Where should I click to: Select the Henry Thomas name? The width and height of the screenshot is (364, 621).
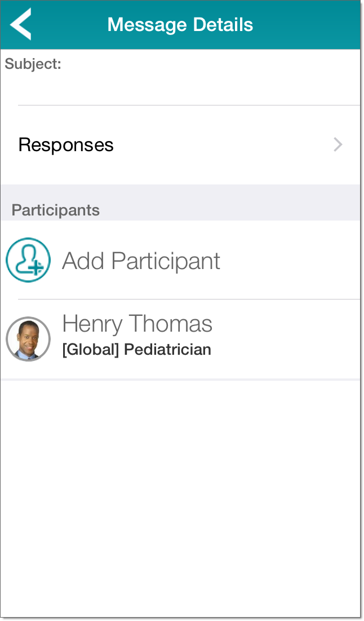(x=137, y=324)
